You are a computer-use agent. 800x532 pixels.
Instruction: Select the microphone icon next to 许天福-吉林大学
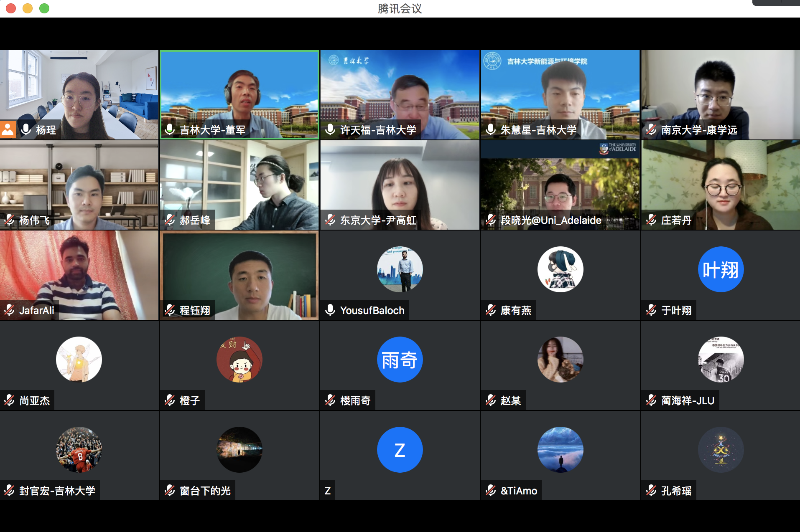[330, 130]
